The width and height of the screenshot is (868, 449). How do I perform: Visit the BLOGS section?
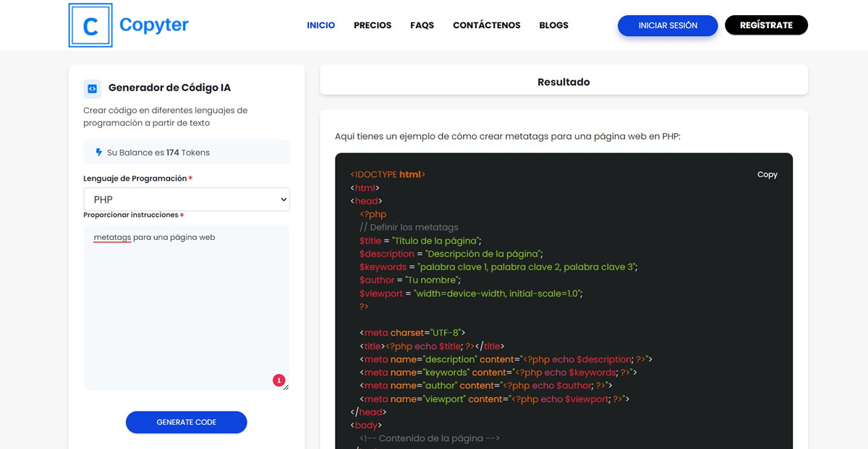[x=553, y=25]
